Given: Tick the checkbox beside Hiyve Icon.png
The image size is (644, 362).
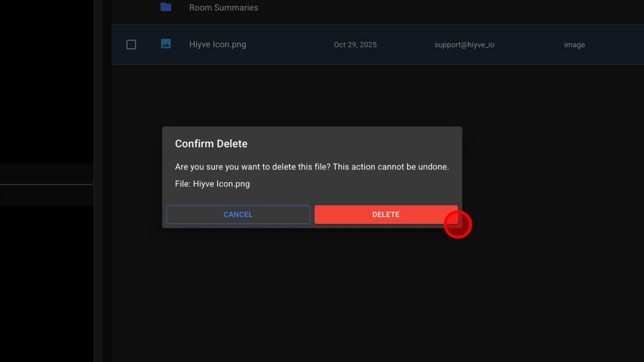Looking at the screenshot, I should [131, 44].
